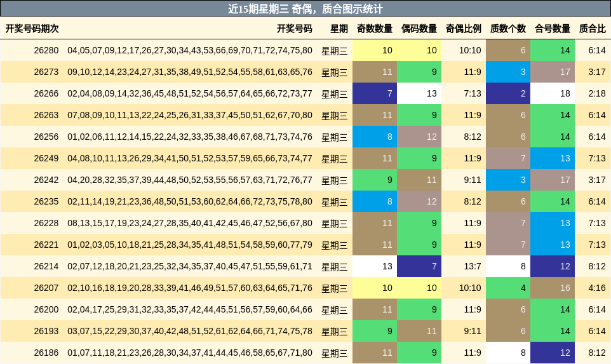Image resolution: width=611 pixels, height=364 pixels.
Task: Click the even count 11 in row 26193
Action: coord(419,331)
